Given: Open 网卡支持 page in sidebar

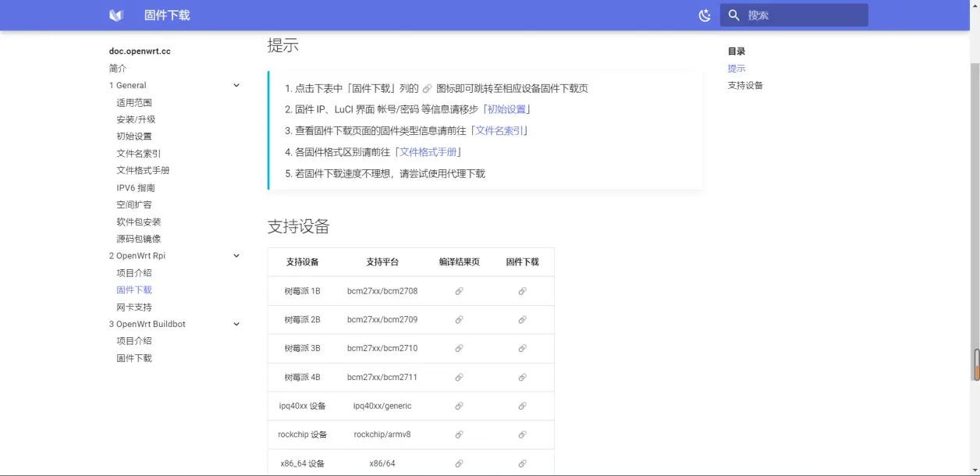Looking at the screenshot, I should [134, 307].
